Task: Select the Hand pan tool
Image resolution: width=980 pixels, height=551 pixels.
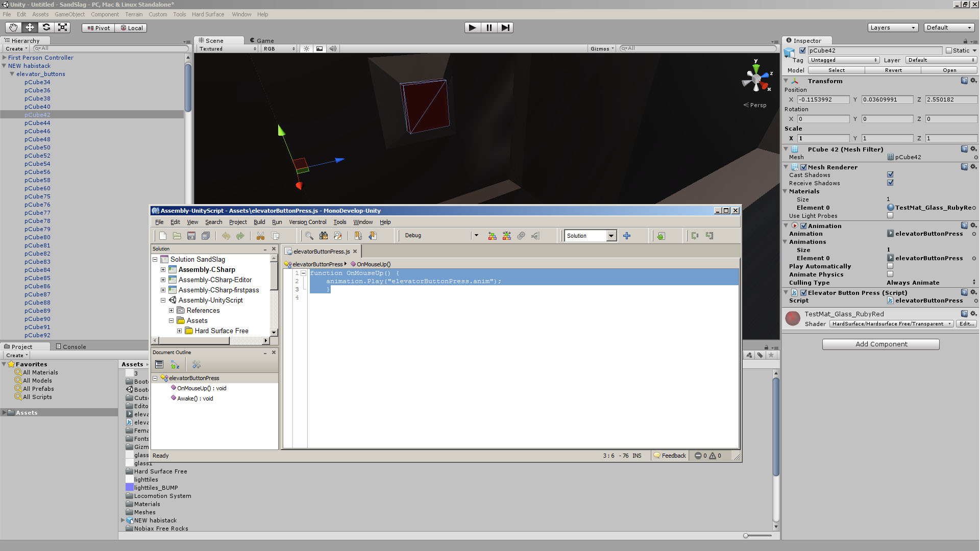Action: tap(13, 28)
